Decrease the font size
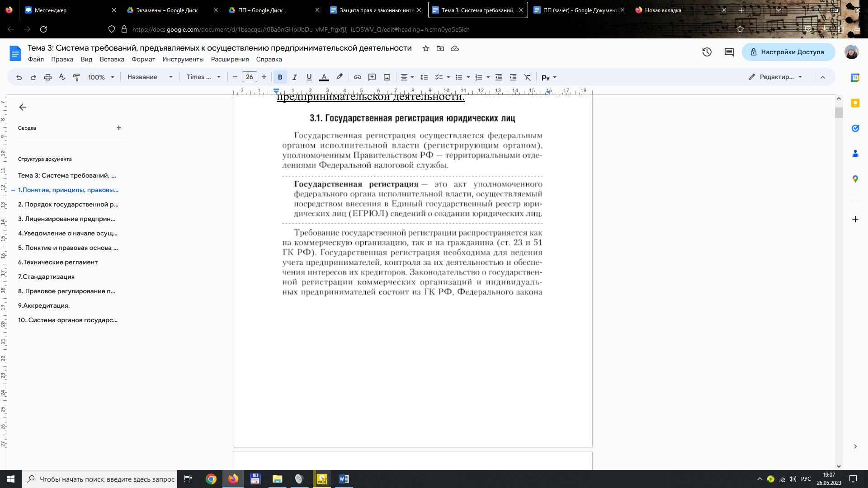Viewport: 868px width, 488px height. pos(235,77)
